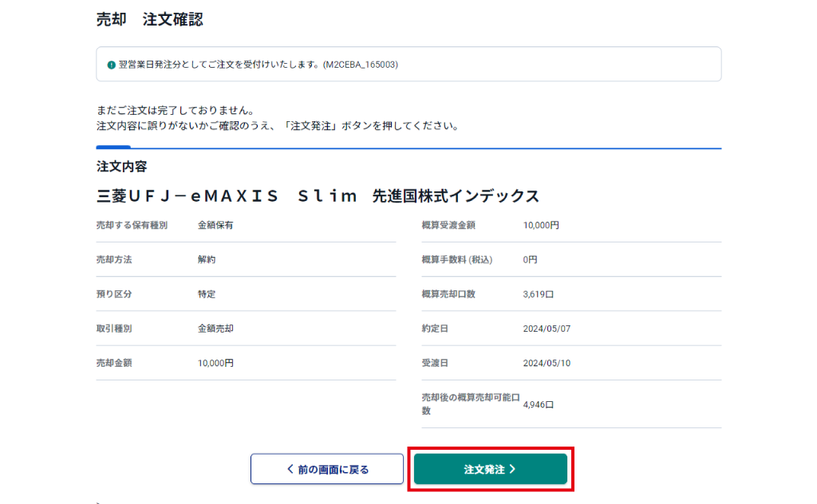The height and width of the screenshot is (504, 817).
Task: Click the page heading 売却 注文確認
Action: [x=149, y=20]
